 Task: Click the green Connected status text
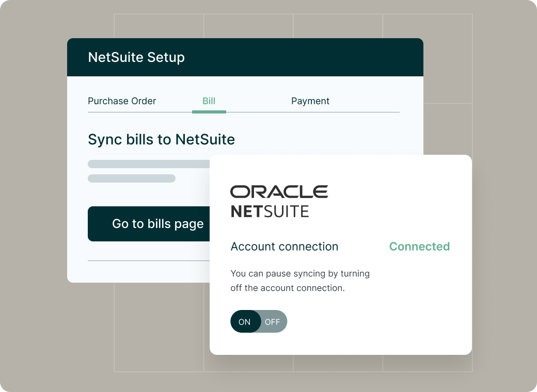[x=419, y=246]
